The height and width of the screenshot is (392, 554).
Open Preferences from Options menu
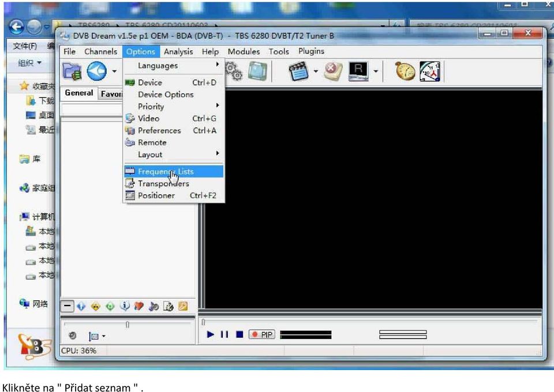(174, 130)
